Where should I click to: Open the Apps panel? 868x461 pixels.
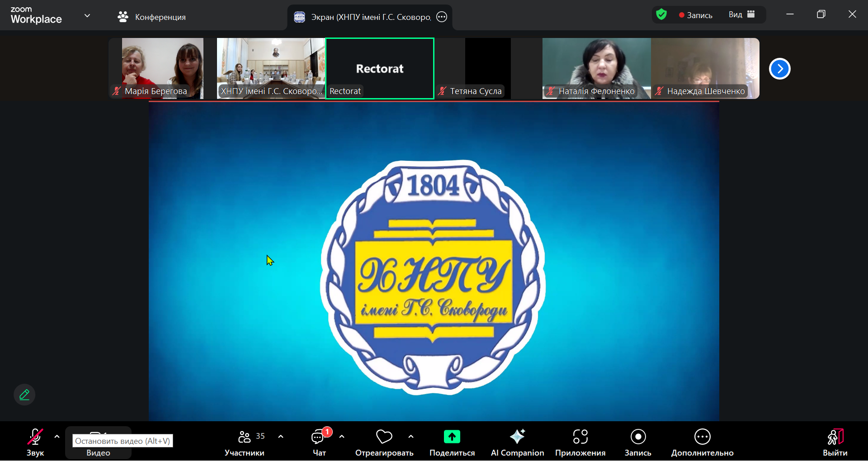580,437
